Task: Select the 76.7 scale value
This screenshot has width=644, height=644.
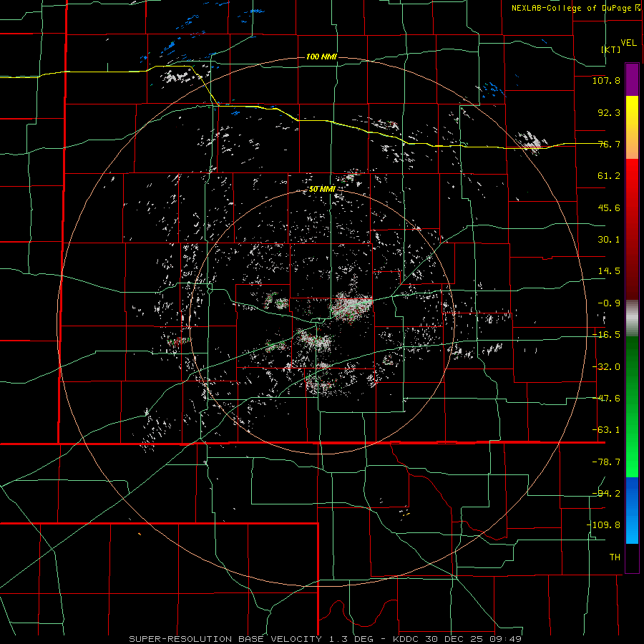Action: click(x=609, y=144)
